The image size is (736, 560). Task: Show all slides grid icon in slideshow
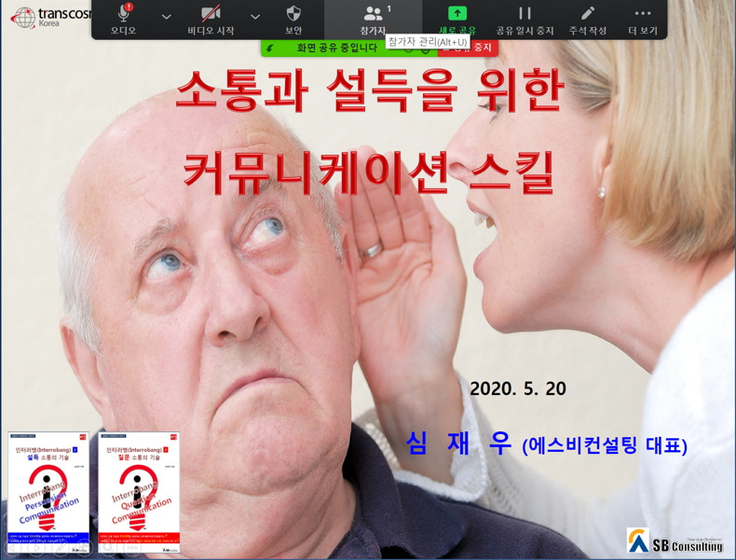tap(84, 547)
